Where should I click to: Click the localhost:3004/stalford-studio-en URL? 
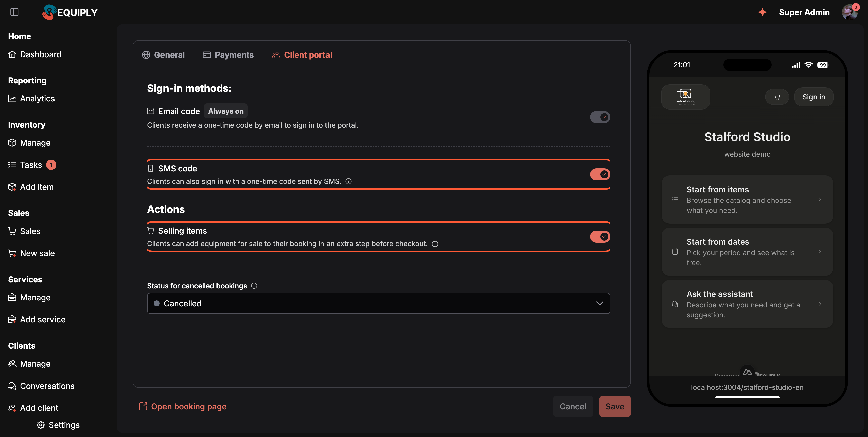[x=747, y=387]
